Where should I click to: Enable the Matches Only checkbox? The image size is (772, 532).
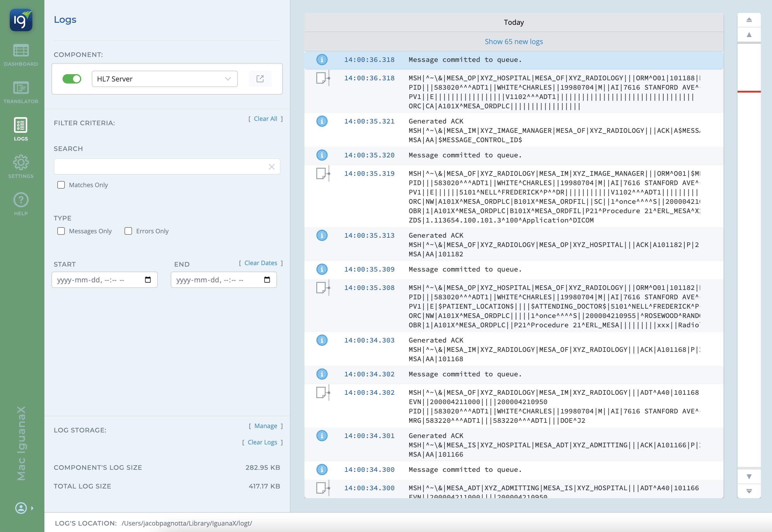pos(61,185)
